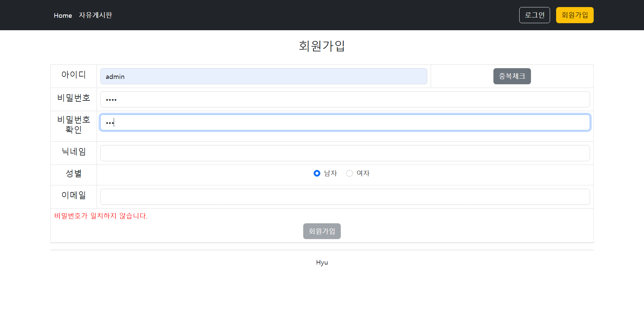Select the 남자 radio button
The width and height of the screenshot is (644, 318).
317,173
